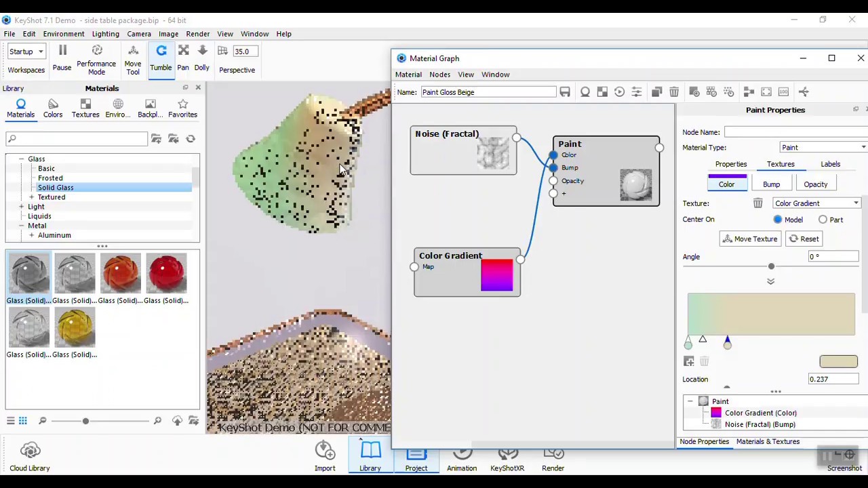Click the Render button in bottom toolbar
This screenshot has width=868, height=488.
pyautogui.click(x=553, y=458)
